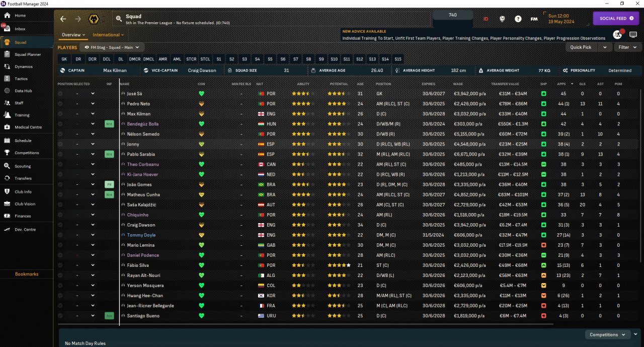Select the S8 substitute tab
The width and height of the screenshot is (644, 347).
click(308, 59)
